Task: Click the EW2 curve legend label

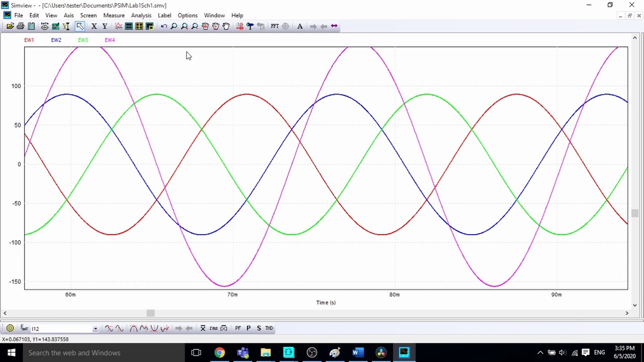Action: 56,40
